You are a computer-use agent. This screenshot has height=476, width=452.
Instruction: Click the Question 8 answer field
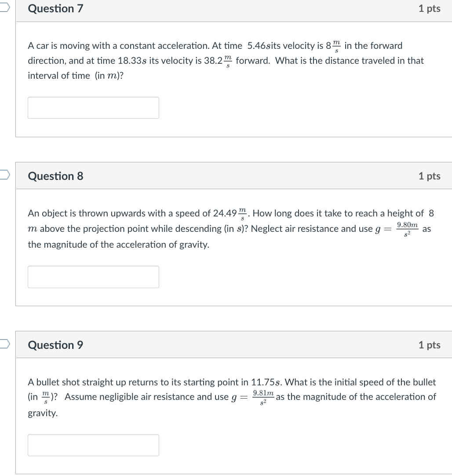pos(93,277)
